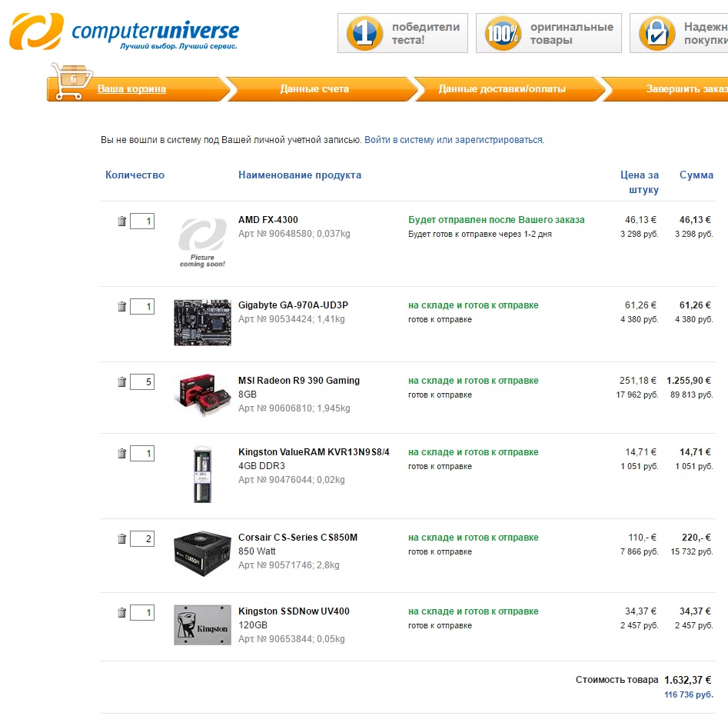Click article number 90534424 text

[291, 319]
